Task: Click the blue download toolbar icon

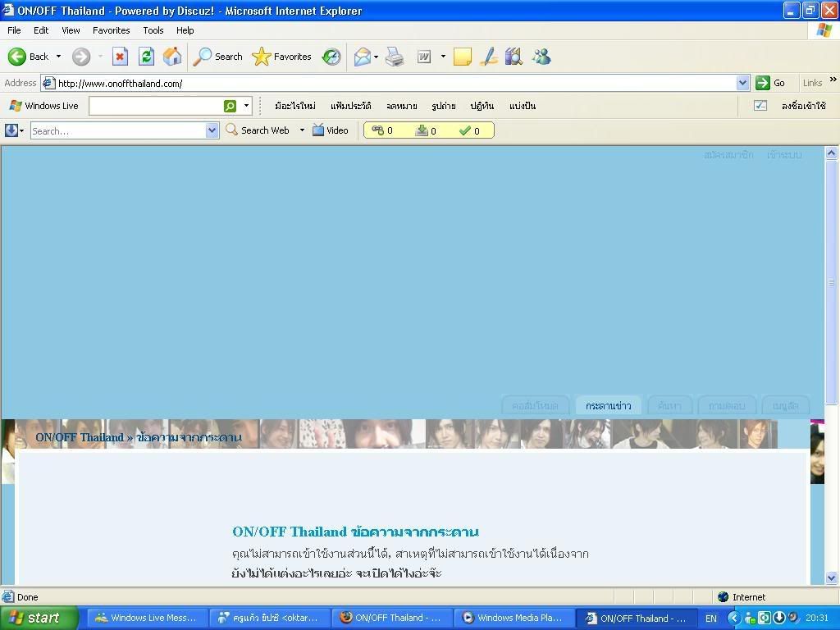Action: click(x=11, y=130)
